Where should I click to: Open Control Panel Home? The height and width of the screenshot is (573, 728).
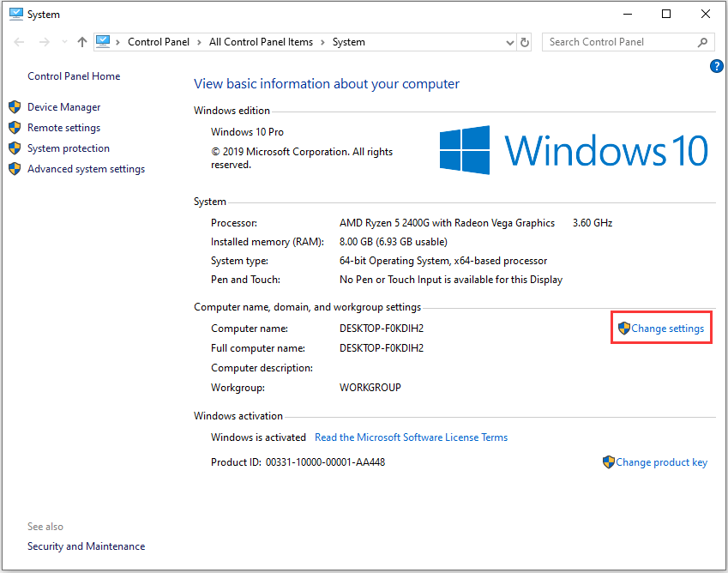74,76
